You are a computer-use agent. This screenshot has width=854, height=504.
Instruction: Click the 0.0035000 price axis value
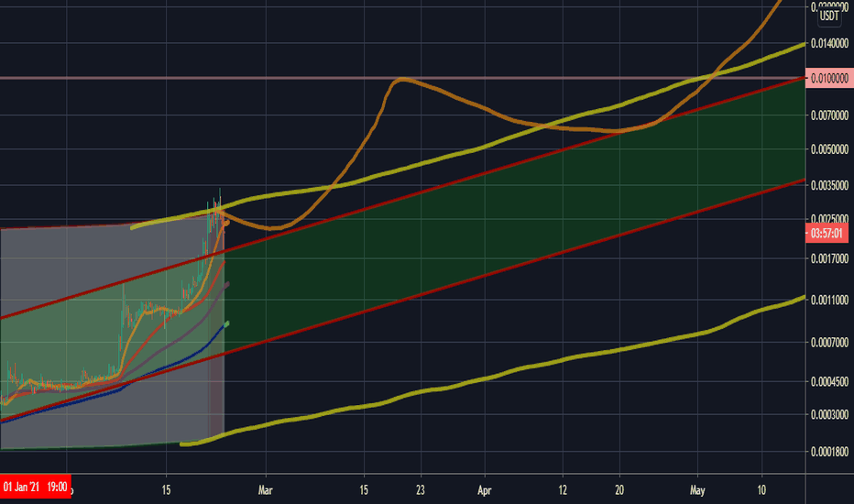click(829, 185)
